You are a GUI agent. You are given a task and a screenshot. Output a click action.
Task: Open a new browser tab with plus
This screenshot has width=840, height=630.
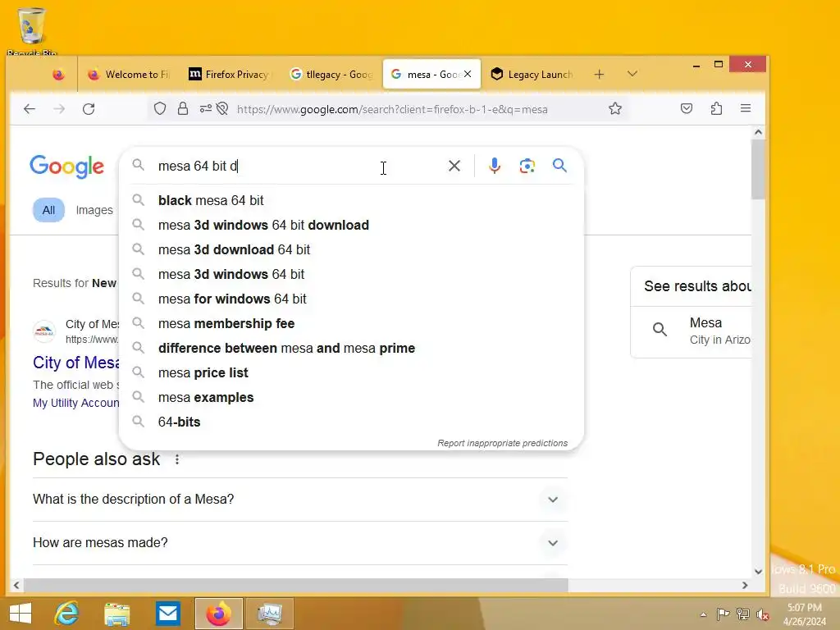point(599,75)
